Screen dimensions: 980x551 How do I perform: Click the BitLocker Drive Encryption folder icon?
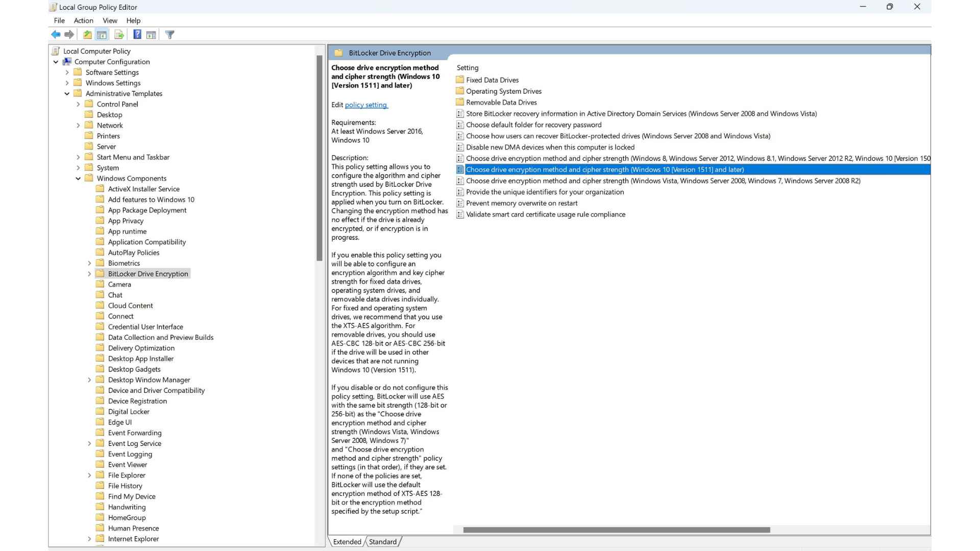(101, 273)
